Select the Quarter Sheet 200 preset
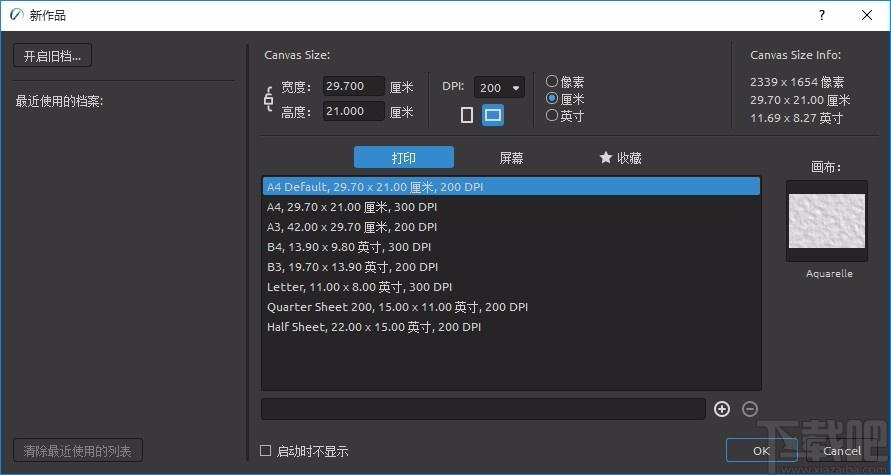This screenshot has width=891, height=475. click(x=511, y=307)
